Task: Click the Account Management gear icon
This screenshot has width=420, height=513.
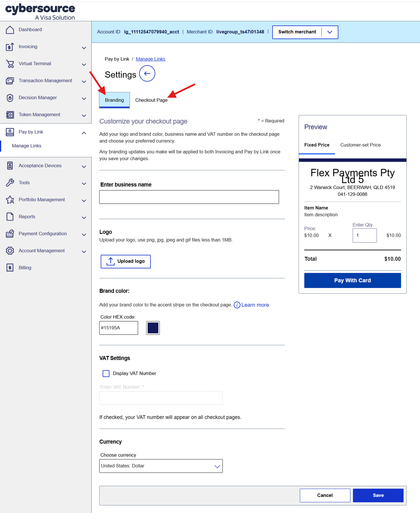Action: pyautogui.click(x=10, y=251)
